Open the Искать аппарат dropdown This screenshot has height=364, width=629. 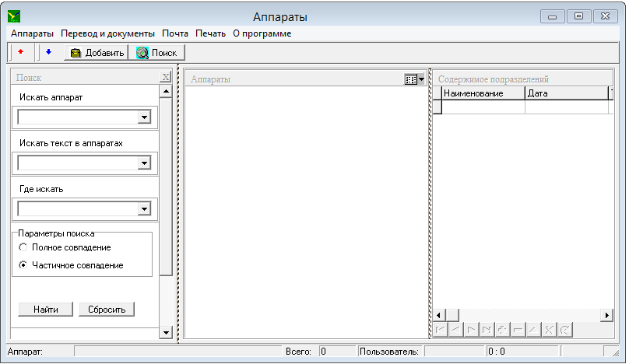click(144, 117)
